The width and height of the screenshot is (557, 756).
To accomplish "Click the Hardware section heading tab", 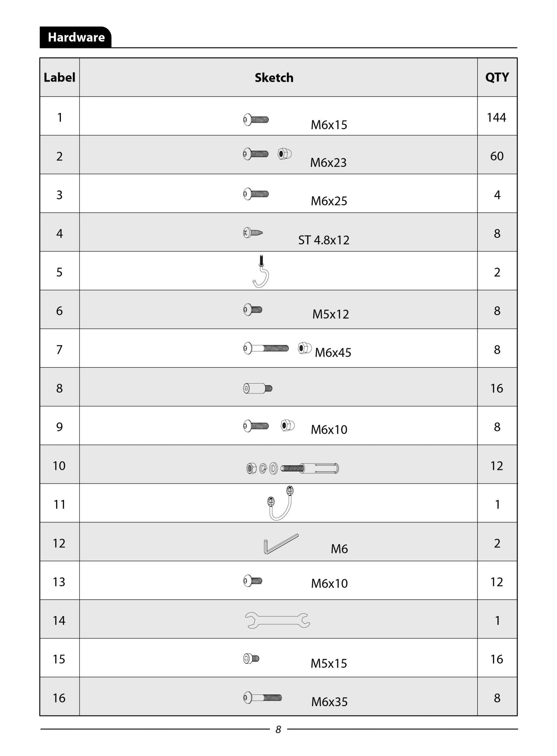I will click(x=76, y=38).
